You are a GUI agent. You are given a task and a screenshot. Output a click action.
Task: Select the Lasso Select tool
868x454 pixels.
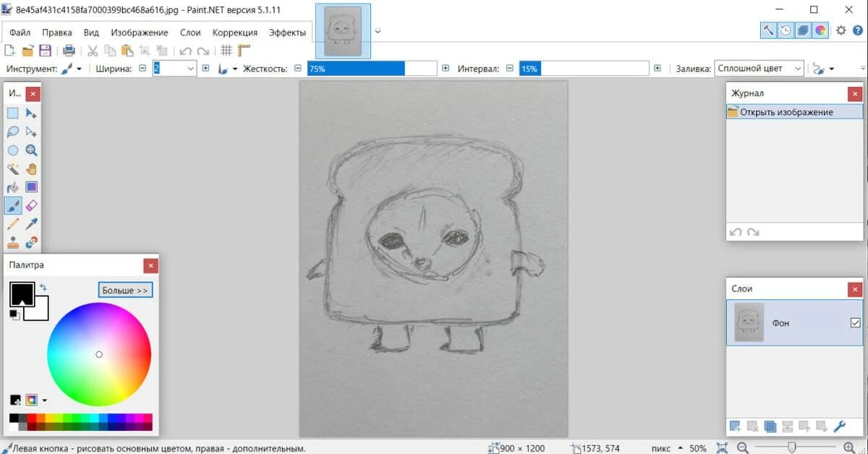click(x=13, y=132)
